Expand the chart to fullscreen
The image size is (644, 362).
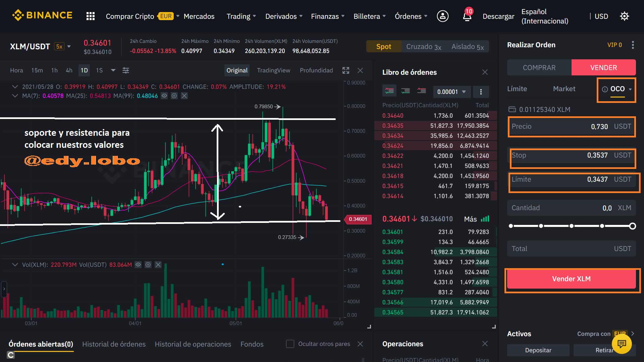[346, 70]
